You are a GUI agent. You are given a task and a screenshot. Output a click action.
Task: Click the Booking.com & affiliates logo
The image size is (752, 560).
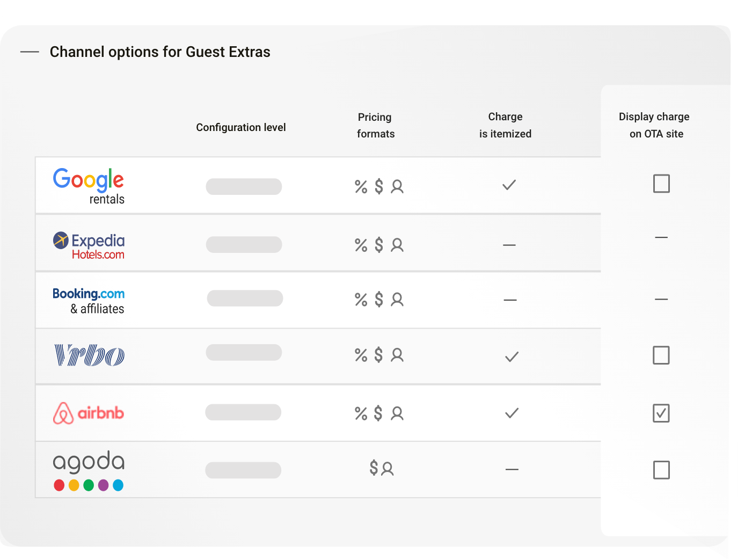pos(89,301)
